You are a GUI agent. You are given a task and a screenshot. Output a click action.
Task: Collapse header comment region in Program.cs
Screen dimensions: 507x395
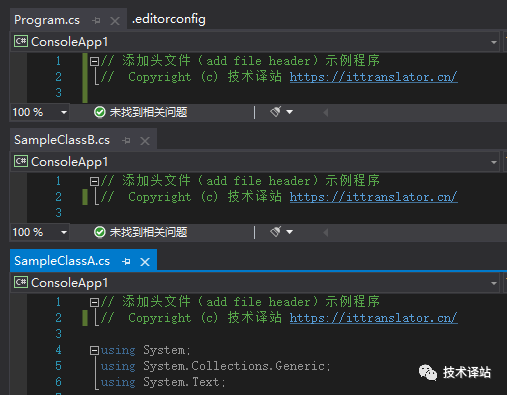click(x=95, y=61)
